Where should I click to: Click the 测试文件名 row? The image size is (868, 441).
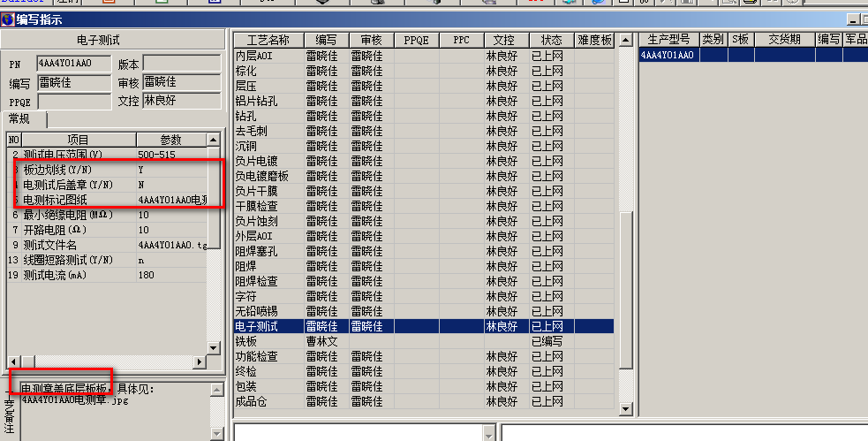[108, 245]
